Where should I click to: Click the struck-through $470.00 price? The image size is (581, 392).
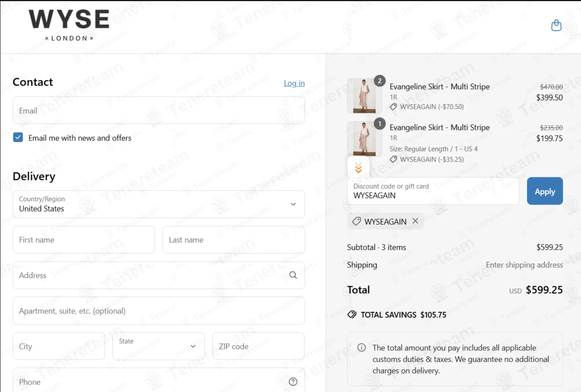click(x=551, y=87)
